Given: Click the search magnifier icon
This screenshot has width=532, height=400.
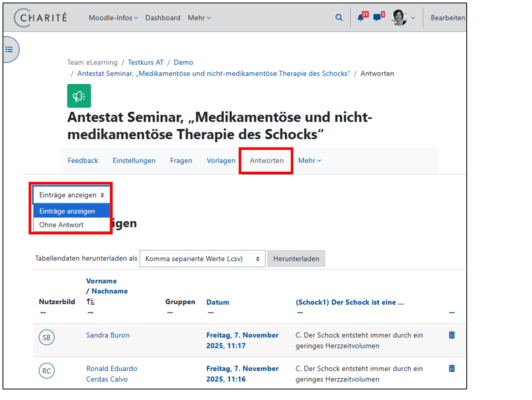Looking at the screenshot, I should click(339, 18).
